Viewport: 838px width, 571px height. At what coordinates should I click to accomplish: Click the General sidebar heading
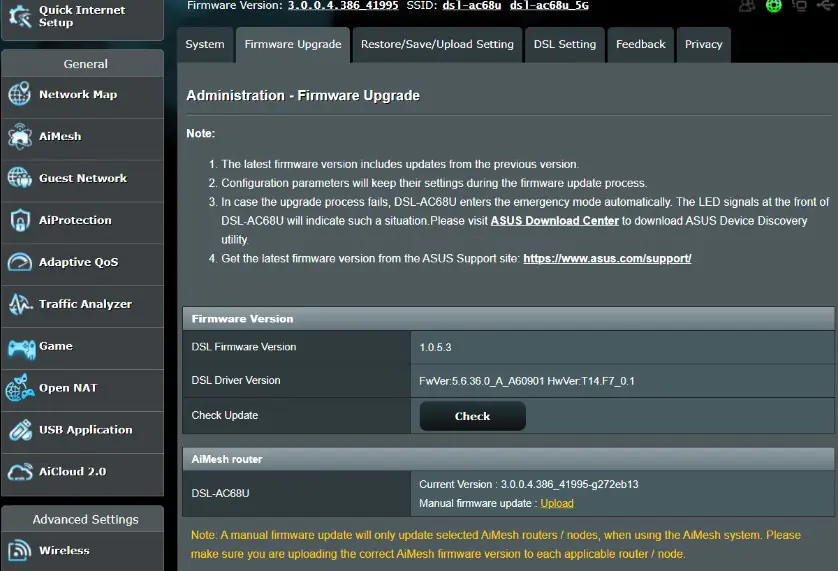[86, 64]
